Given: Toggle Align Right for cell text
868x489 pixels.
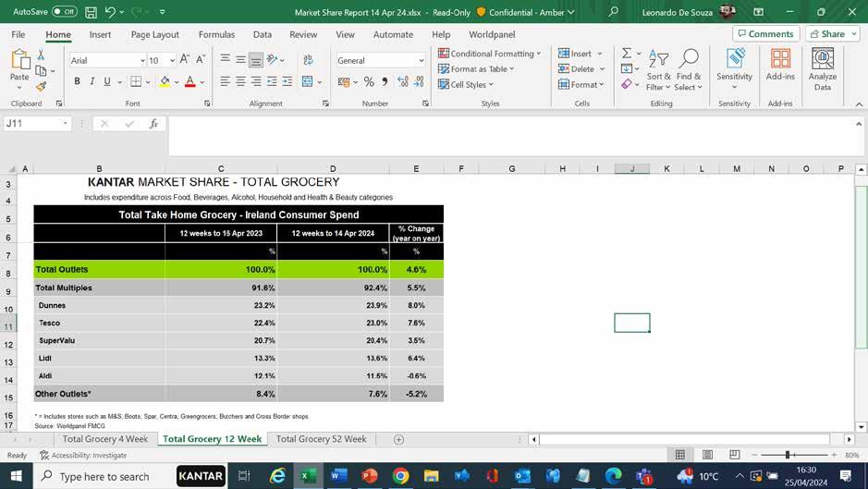Looking at the screenshot, I should tap(256, 82).
